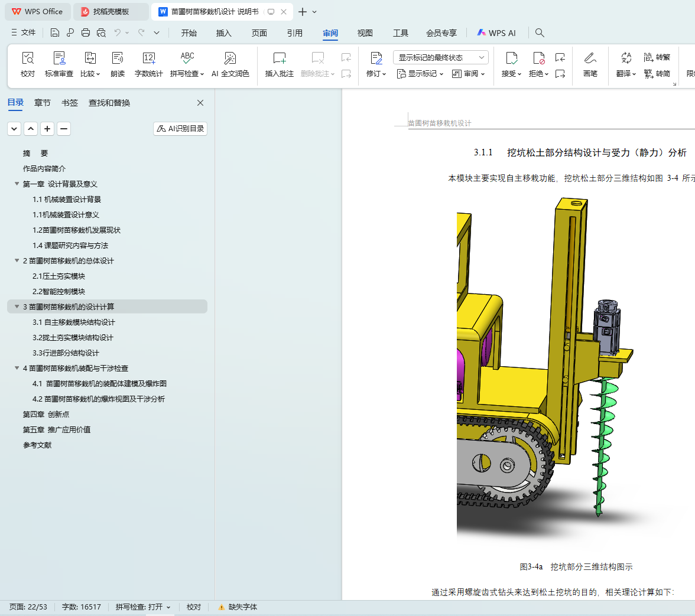Click the outline minus collapse button
695x616 pixels.
(x=64, y=129)
